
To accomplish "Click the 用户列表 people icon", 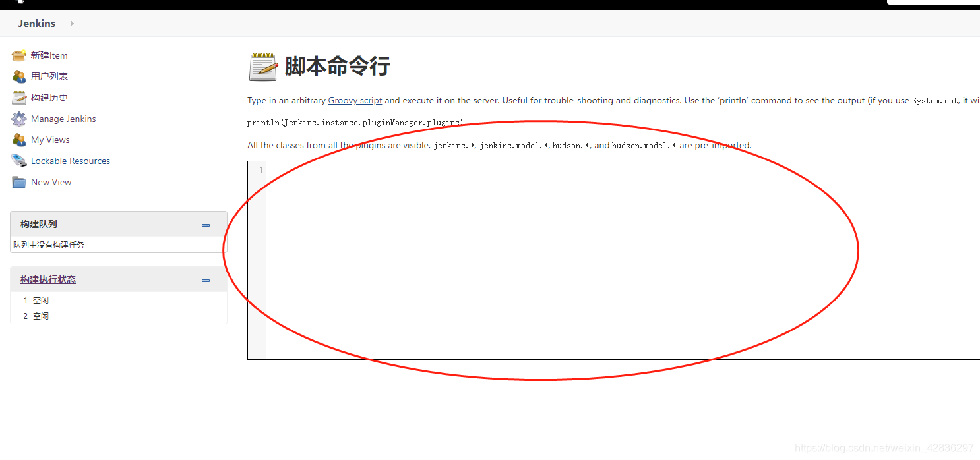I will [18, 76].
